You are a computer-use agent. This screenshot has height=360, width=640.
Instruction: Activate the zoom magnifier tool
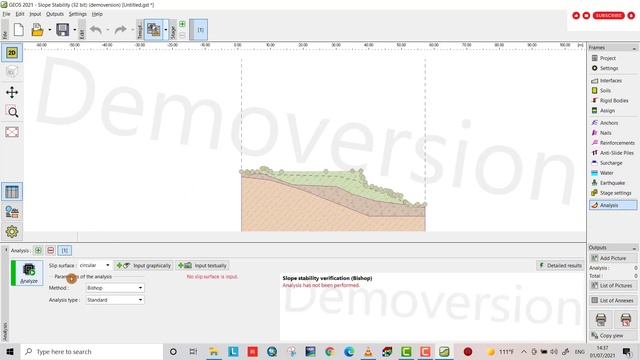(x=12, y=111)
